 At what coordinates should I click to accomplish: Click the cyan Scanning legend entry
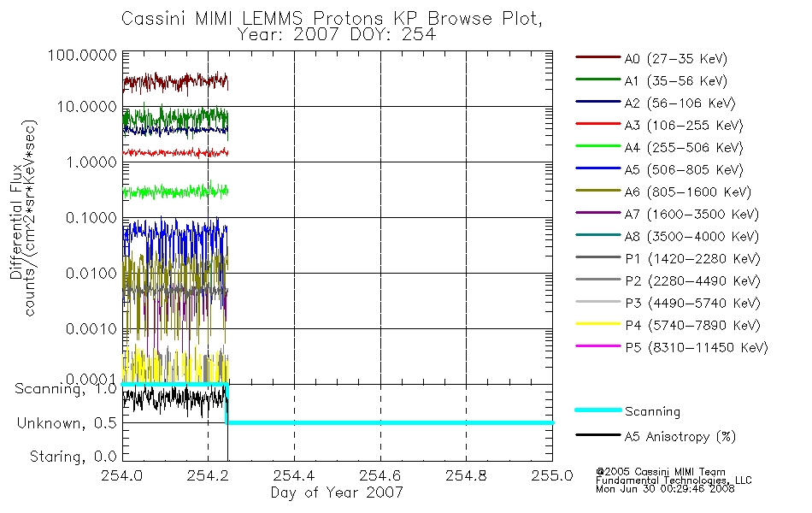[627, 411]
